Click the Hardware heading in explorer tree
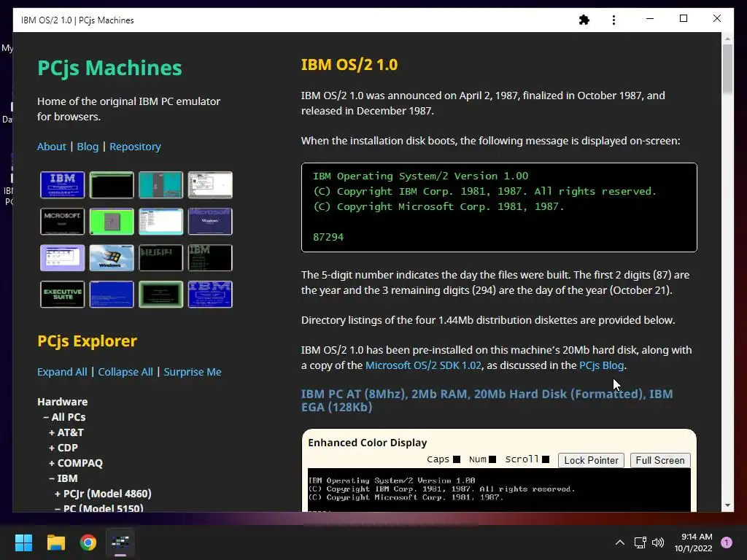Viewport: 747px width, 560px height. click(x=63, y=402)
